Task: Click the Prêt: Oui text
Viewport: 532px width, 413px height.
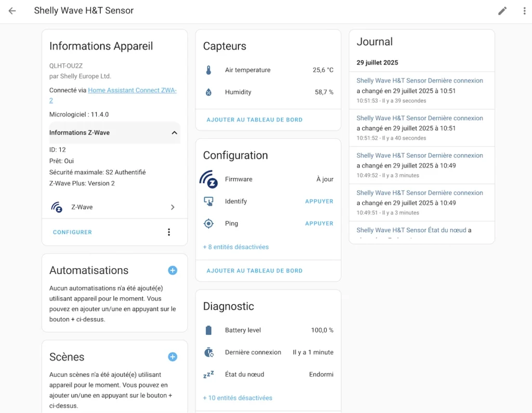Action: pyautogui.click(x=61, y=161)
